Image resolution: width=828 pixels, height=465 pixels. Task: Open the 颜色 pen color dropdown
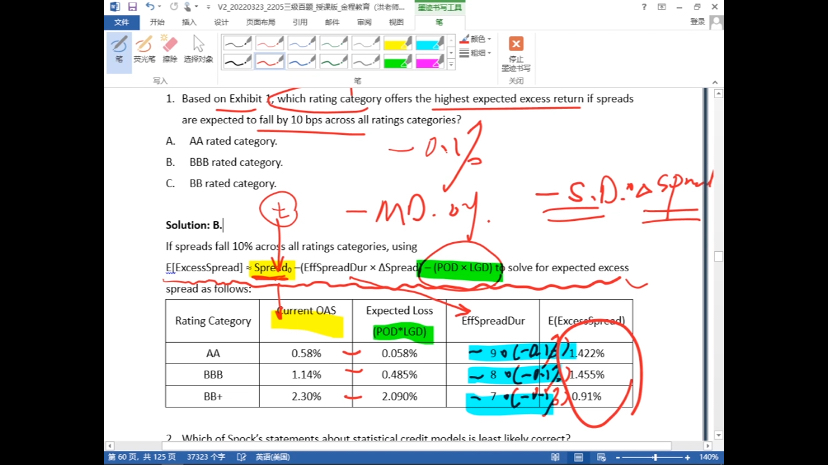[x=476, y=39]
